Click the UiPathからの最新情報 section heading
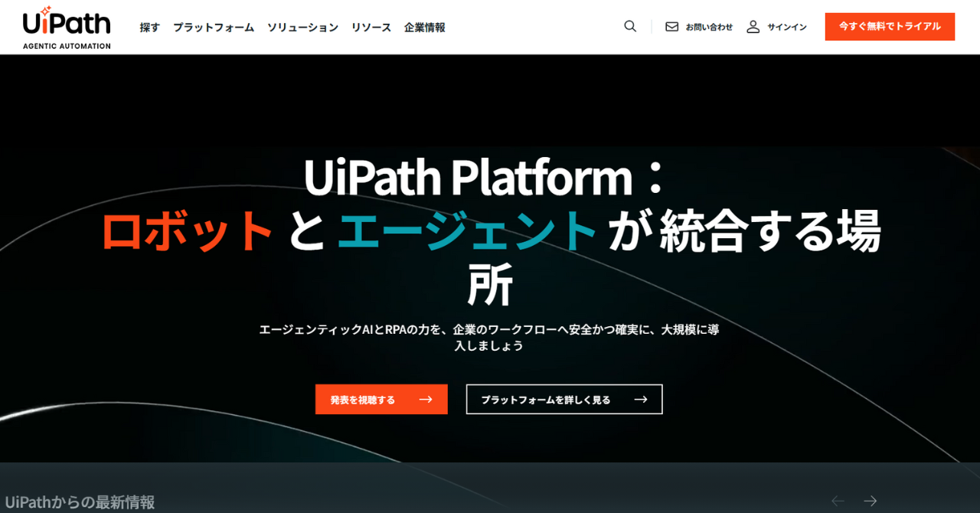Image resolution: width=980 pixels, height=513 pixels. (80, 502)
